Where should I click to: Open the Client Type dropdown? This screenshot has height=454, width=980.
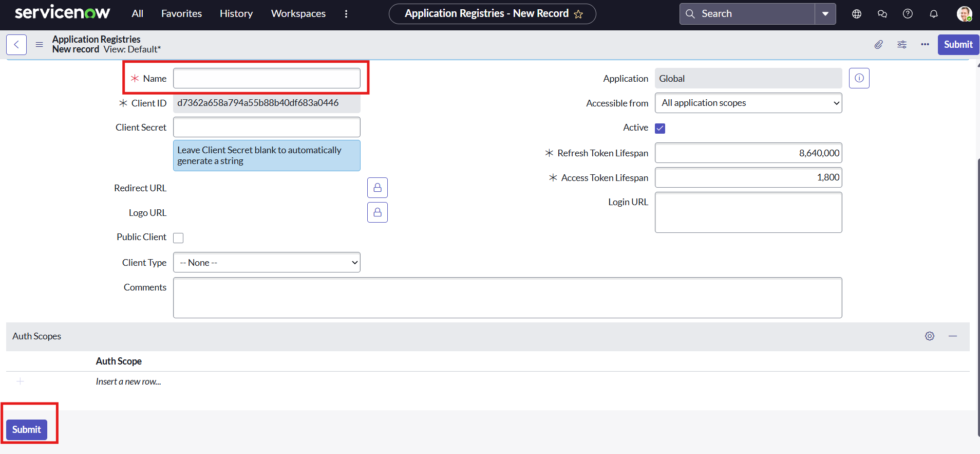tap(267, 263)
